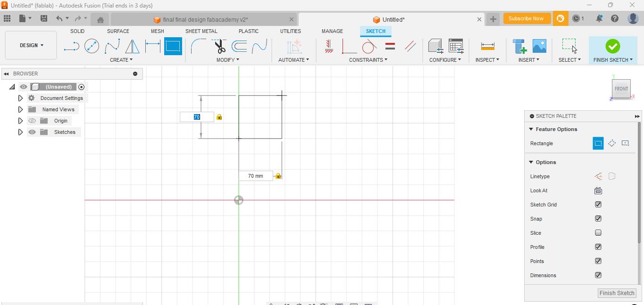The height and width of the screenshot is (305, 644).
Task: Click the green Finish Sketch checkmark
Action: [x=613, y=46]
